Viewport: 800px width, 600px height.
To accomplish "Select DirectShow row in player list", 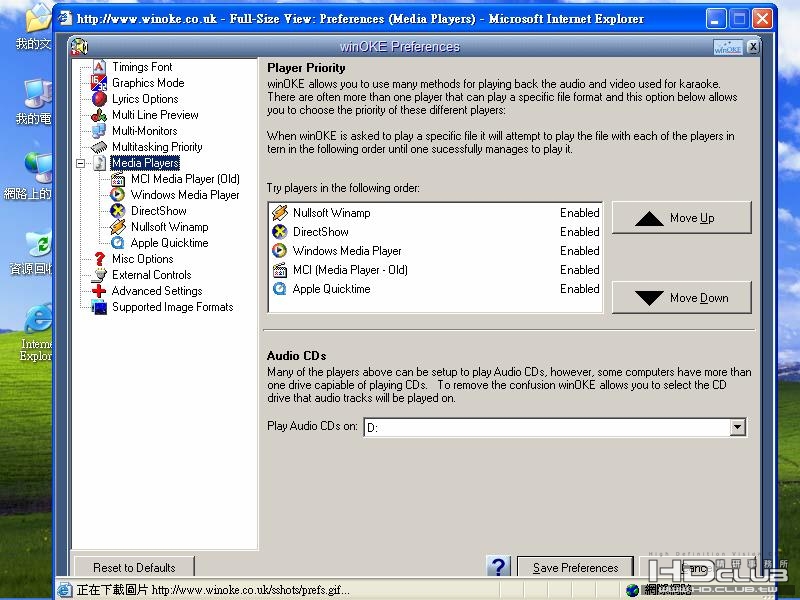I will tap(435, 232).
